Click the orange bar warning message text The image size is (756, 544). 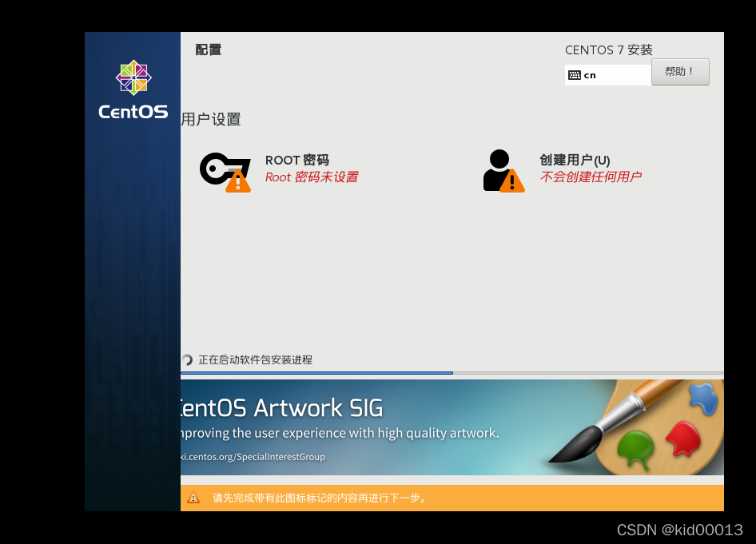(x=320, y=498)
